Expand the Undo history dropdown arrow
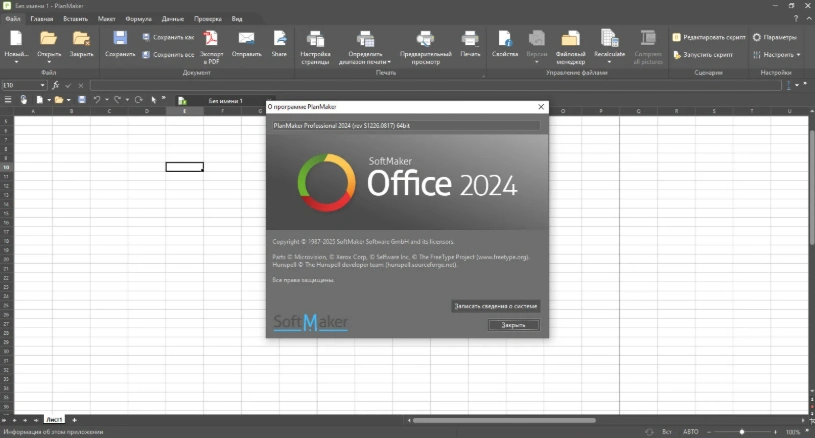This screenshot has height=438, width=815. point(107,100)
